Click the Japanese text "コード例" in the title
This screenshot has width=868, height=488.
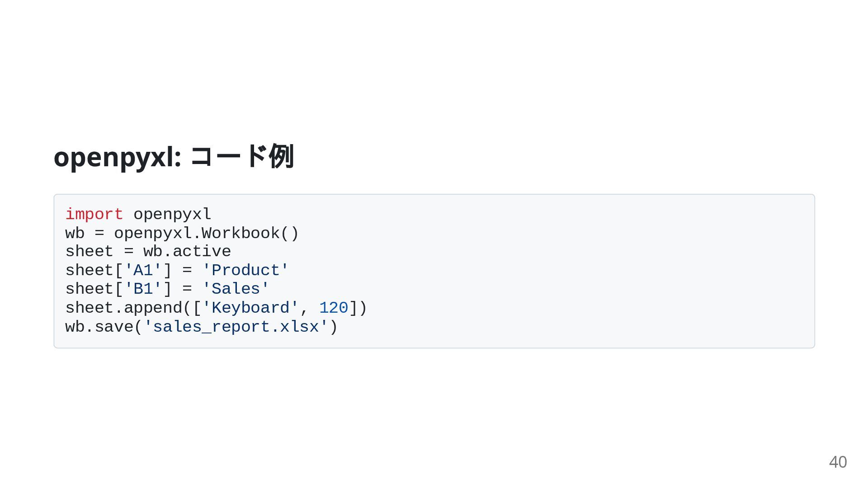(242, 157)
